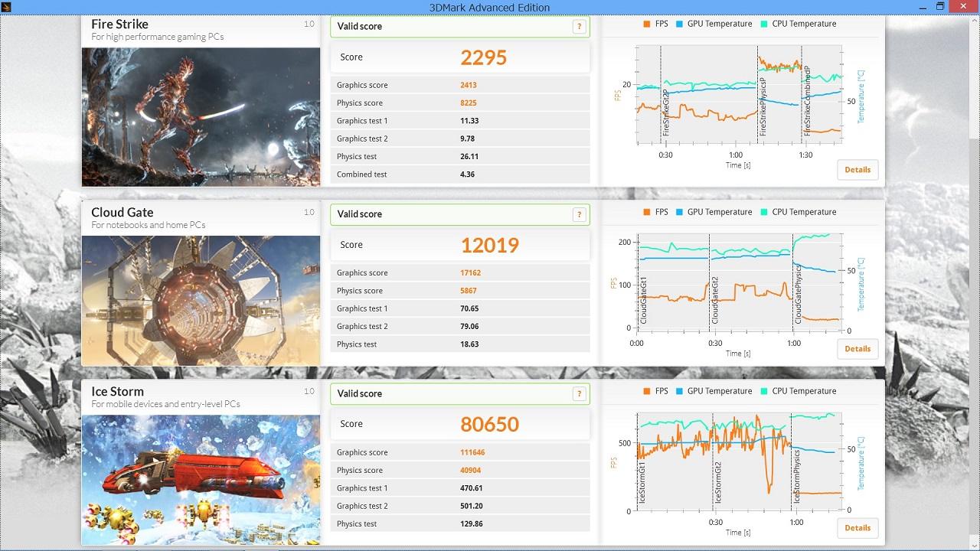Select Ice Storm Graphics test 1 value 470.61
Viewport: 980px width, 551px height.
point(472,488)
